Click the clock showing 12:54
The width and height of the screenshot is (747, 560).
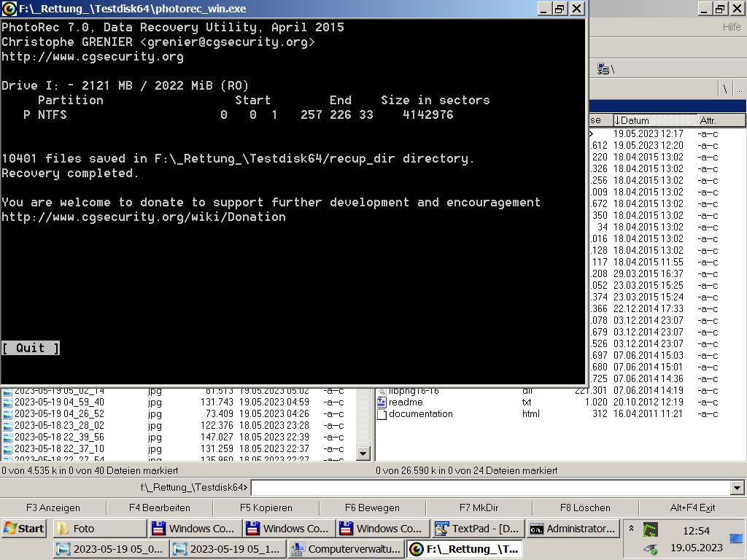(x=697, y=531)
